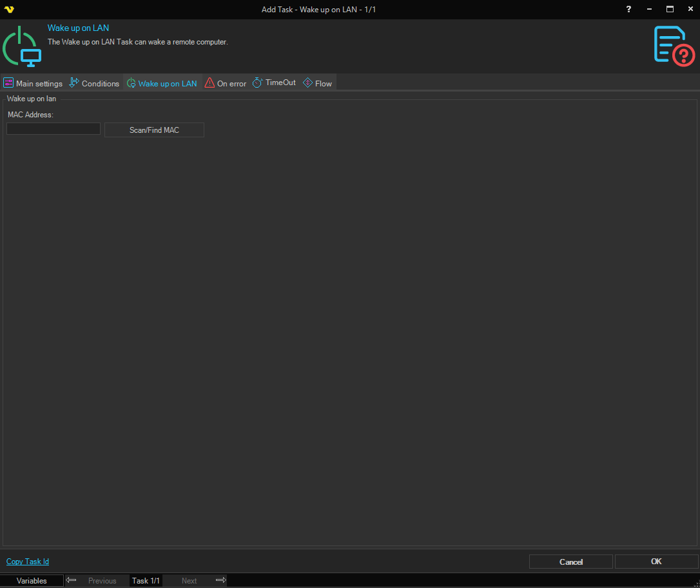
Task: Click the yellow app logo in title bar
Action: [x=9, y=9]
